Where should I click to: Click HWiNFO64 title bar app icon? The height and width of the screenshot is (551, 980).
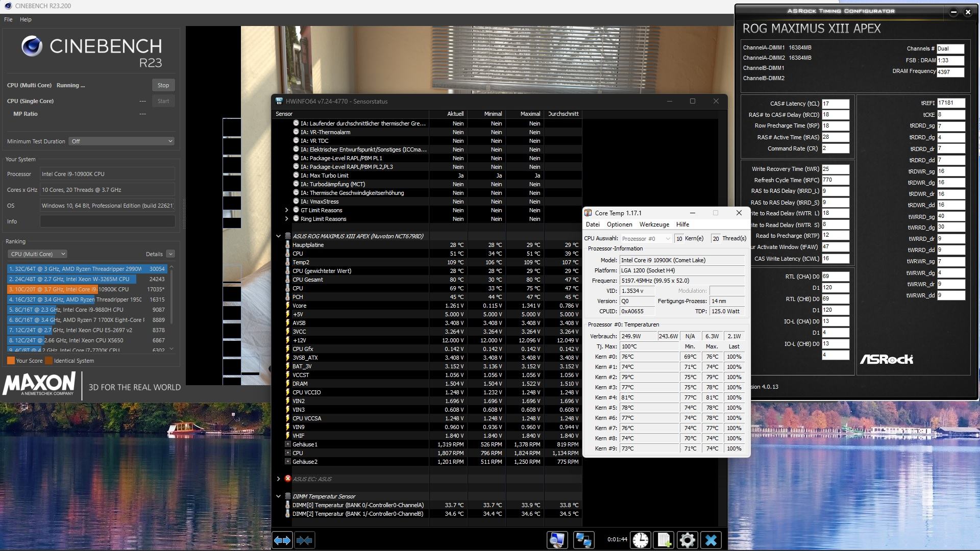pyautogui.click(x=279, y=101)
